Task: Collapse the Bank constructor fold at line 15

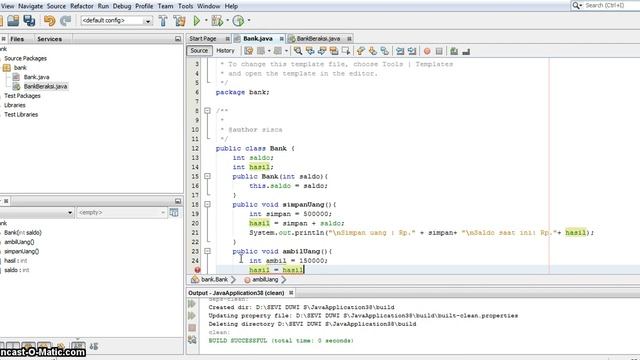Action: pyautogui.click(x=207, y=176)
